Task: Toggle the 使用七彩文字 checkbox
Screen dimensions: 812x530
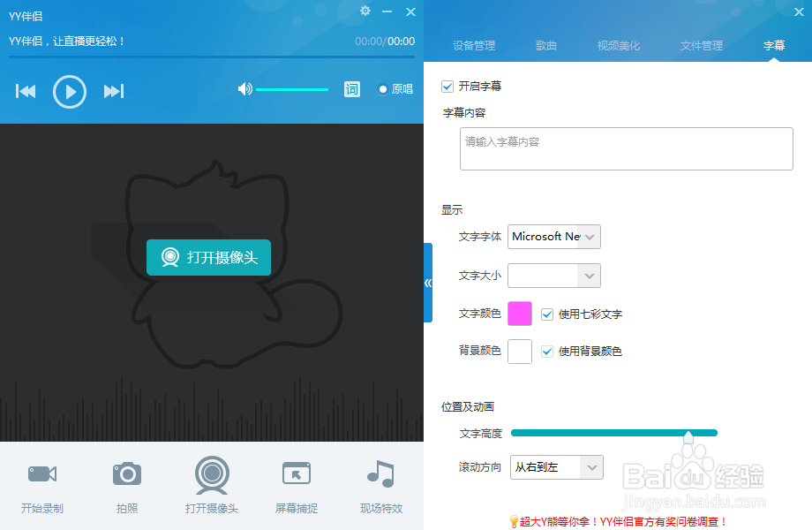Action: point(547,314)
